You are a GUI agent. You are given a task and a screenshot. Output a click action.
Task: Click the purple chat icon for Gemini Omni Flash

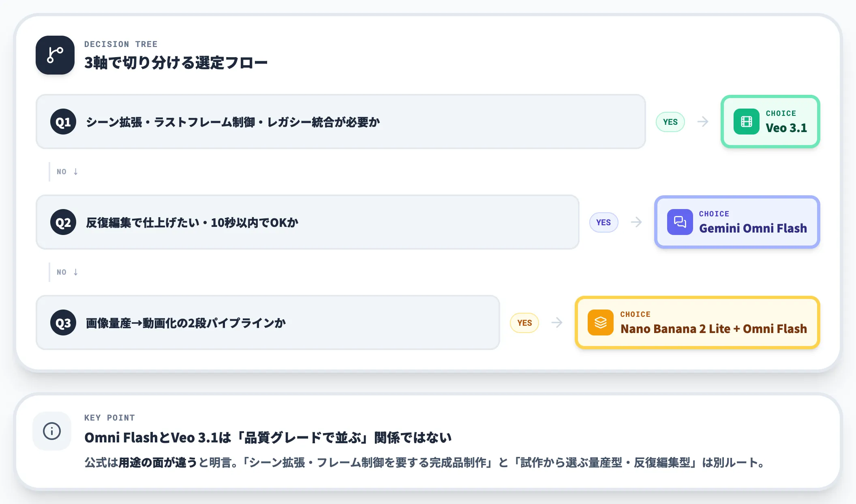click(680, 222)
